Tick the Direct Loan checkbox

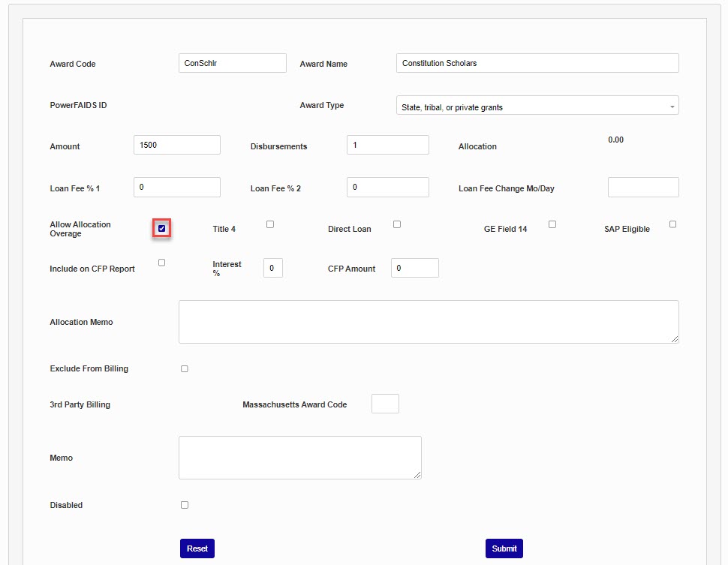397,224
